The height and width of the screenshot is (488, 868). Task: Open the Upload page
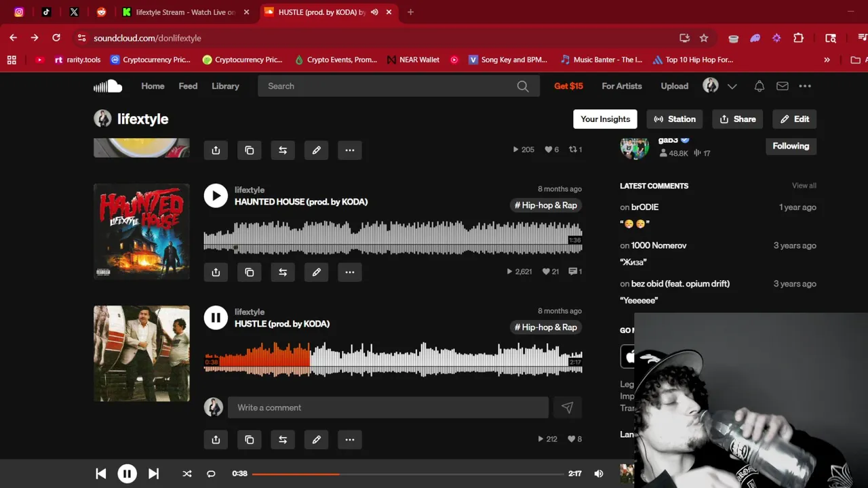(675, 86)
